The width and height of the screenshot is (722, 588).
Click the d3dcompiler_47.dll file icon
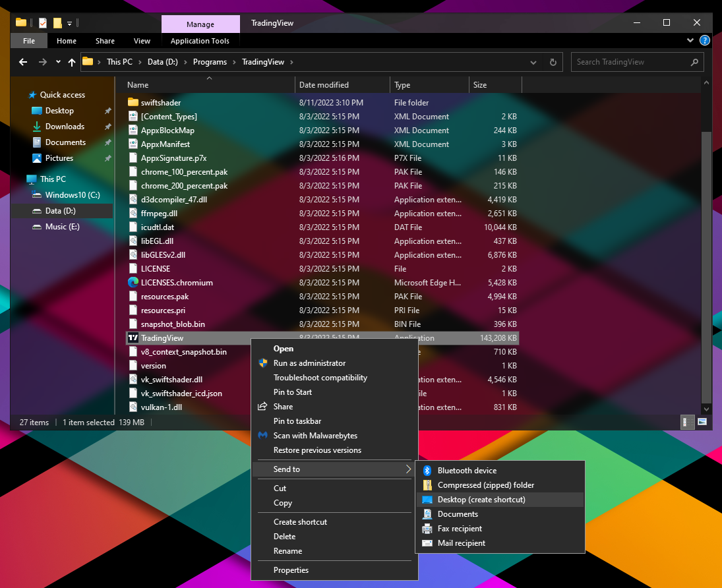(133, 199)
